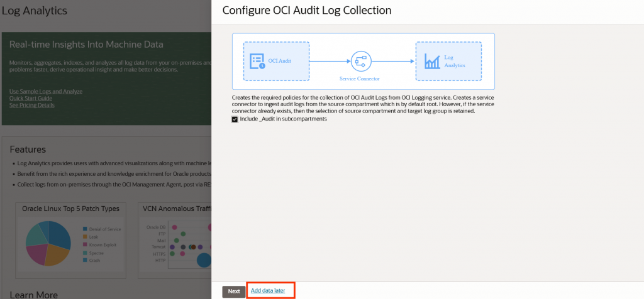Click the Crash legend entry

pyautogui.click(x=92, y=261)
